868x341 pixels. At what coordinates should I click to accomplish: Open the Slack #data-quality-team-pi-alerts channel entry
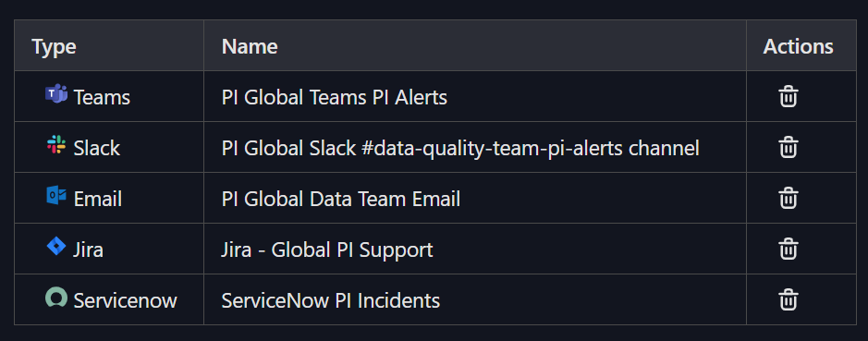pyautogui.click(x=460, y=149)
